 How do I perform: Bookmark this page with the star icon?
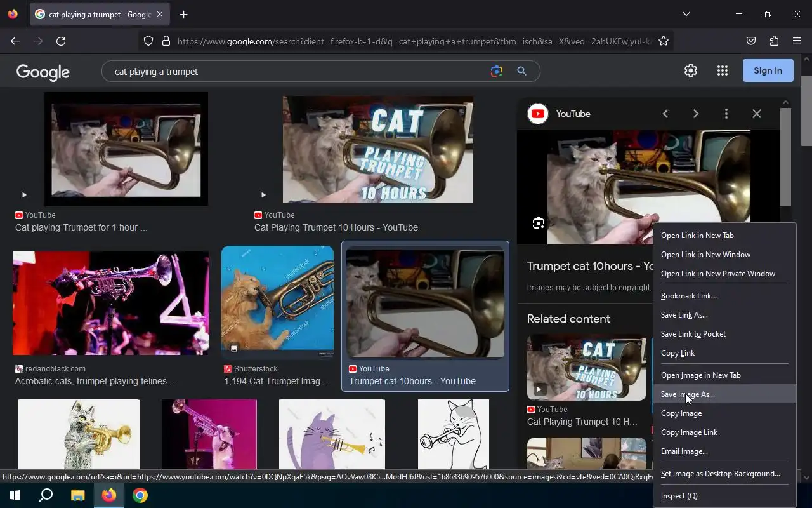pyautogui.click(x=664, y=41)
